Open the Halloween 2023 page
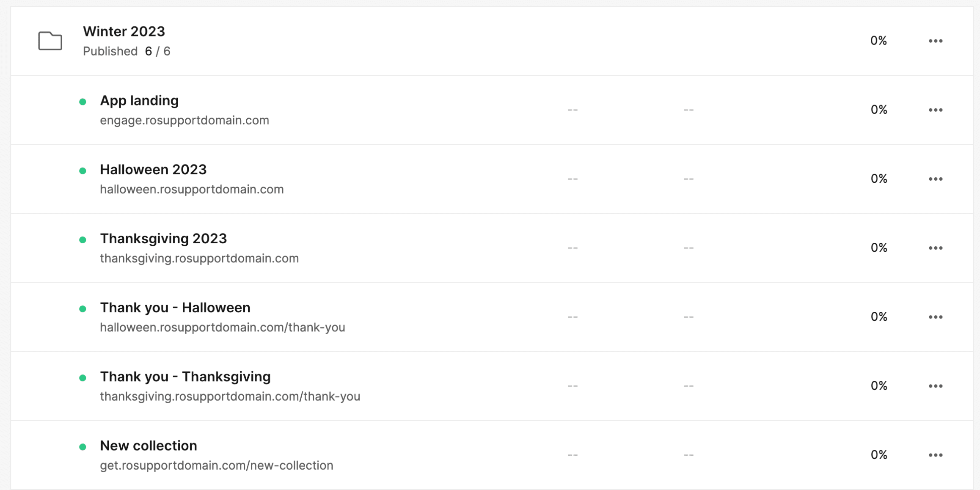The height and width of the screenshot is (490, 980). click(x=153, y=170)
